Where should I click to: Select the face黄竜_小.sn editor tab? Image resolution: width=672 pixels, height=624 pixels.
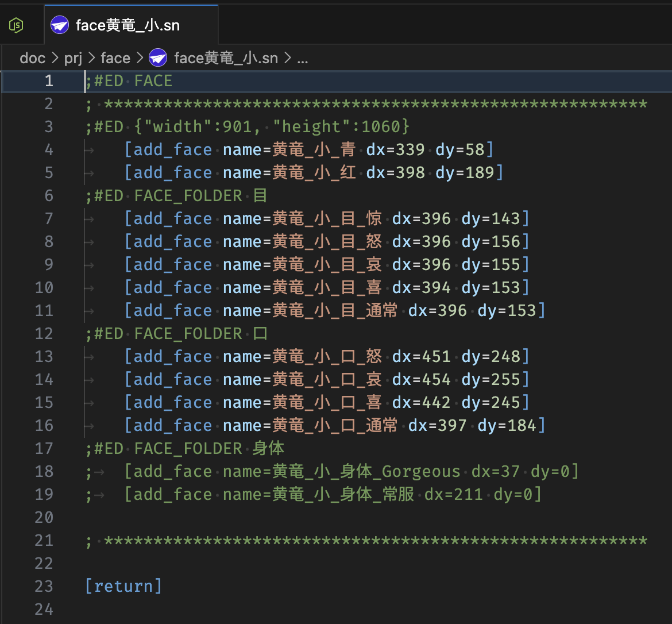131,25
